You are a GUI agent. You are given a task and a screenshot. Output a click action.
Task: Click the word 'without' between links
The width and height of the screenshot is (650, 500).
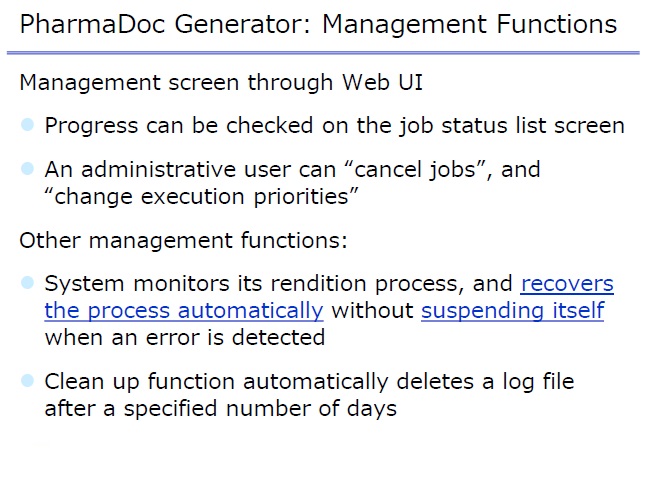(372, 311)
